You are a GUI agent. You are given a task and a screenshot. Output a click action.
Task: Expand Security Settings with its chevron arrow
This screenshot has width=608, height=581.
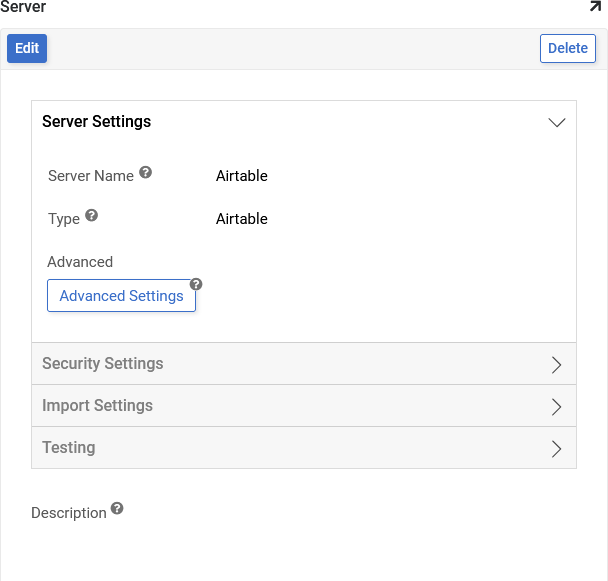[557, 365]
